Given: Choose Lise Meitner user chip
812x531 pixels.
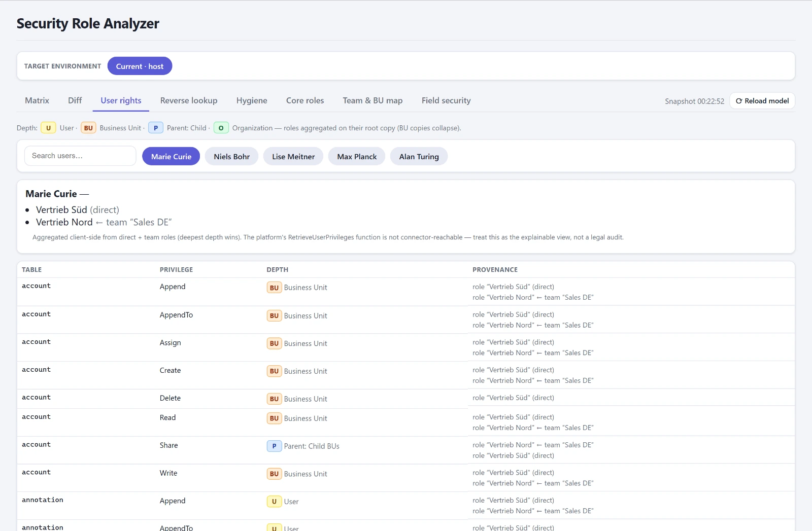Looking at the screenshot, I should (x=293, y=156).
